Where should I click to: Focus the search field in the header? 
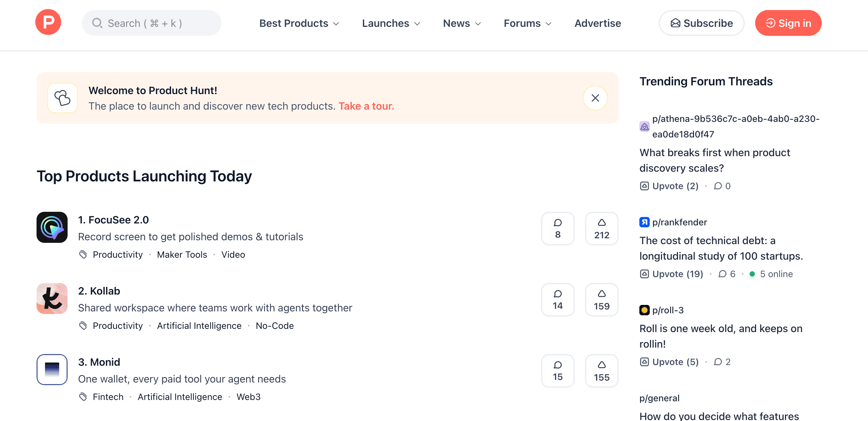click(151, 23)
